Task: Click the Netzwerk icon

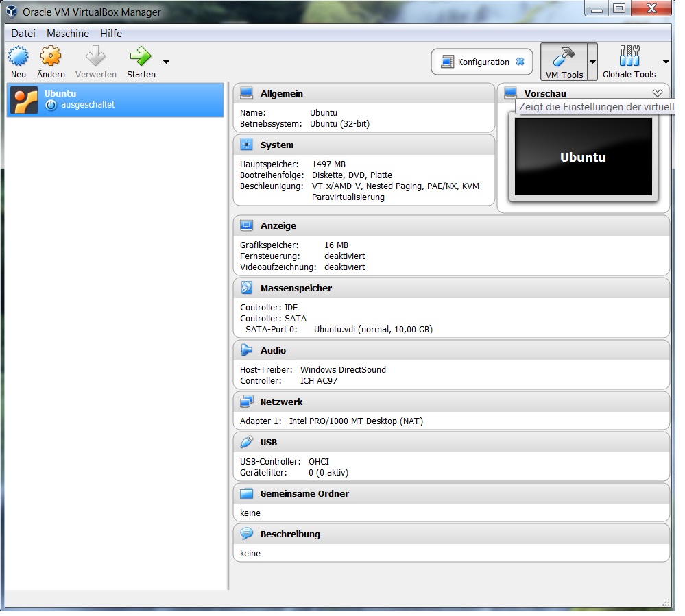Action: pos(246,402)
